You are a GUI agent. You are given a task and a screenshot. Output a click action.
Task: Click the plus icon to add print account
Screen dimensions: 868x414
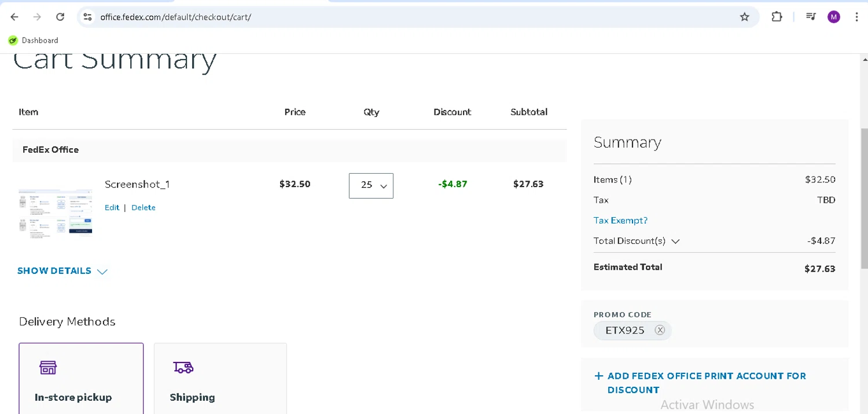[598, 376]
